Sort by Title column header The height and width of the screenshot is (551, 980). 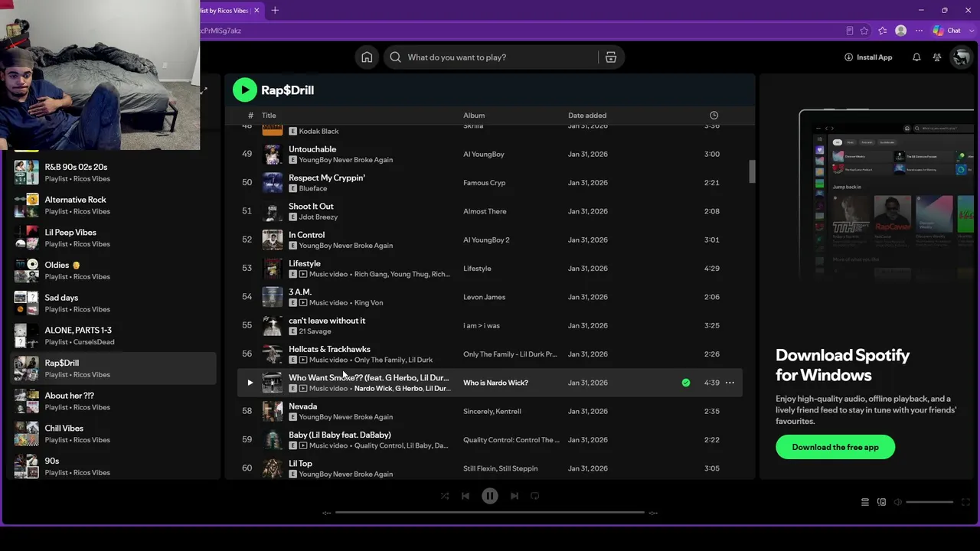coord(269,116)
